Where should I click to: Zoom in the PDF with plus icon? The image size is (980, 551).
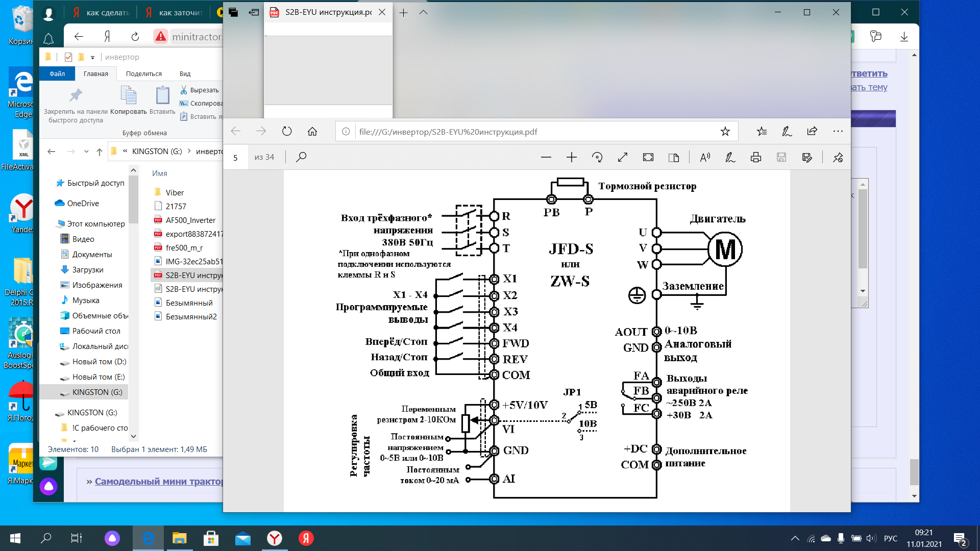[x=571, y=157]
